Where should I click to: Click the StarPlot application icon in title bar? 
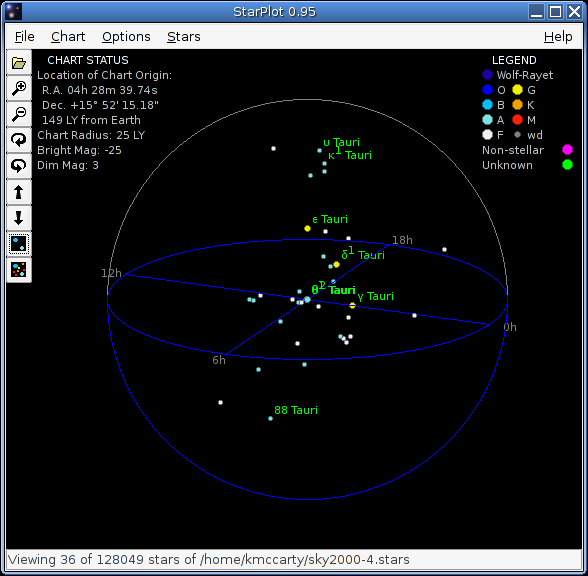click(x=13, y=12)
